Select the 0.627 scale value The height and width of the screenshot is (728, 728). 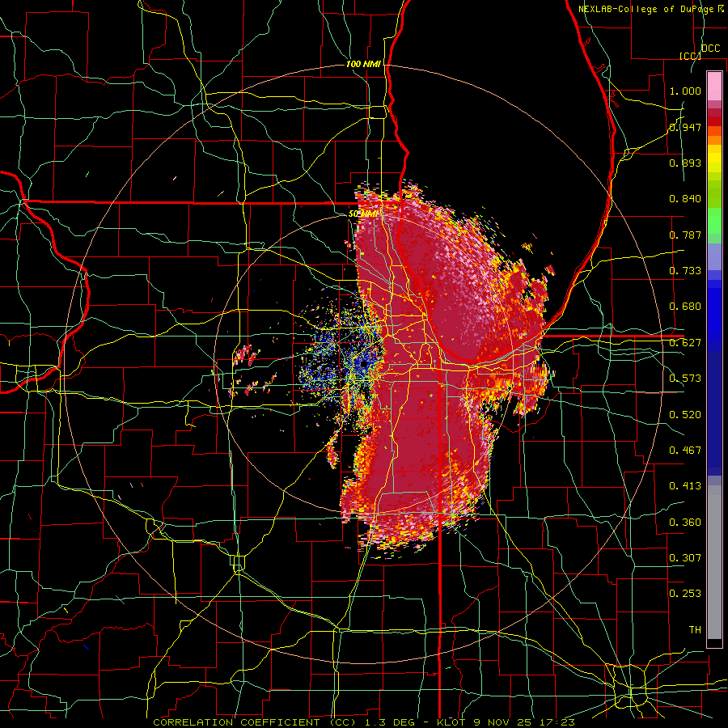coord(685,343)
